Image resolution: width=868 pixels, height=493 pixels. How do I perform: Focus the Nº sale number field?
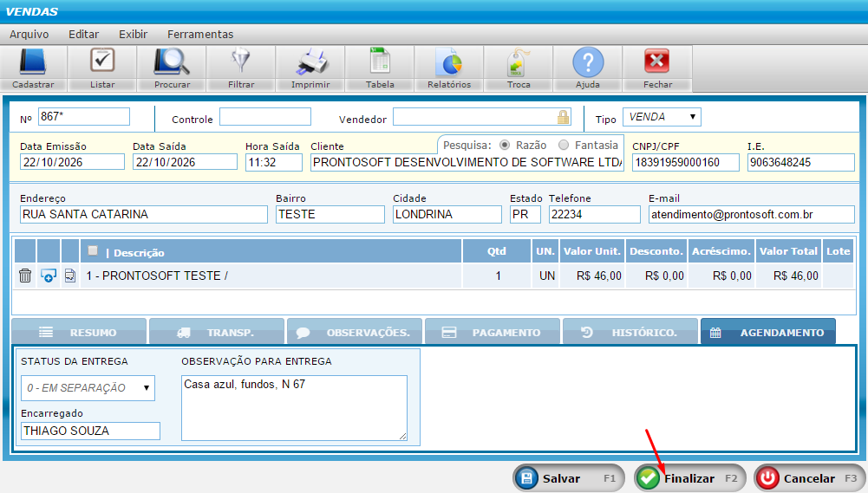tap(84, 117)
